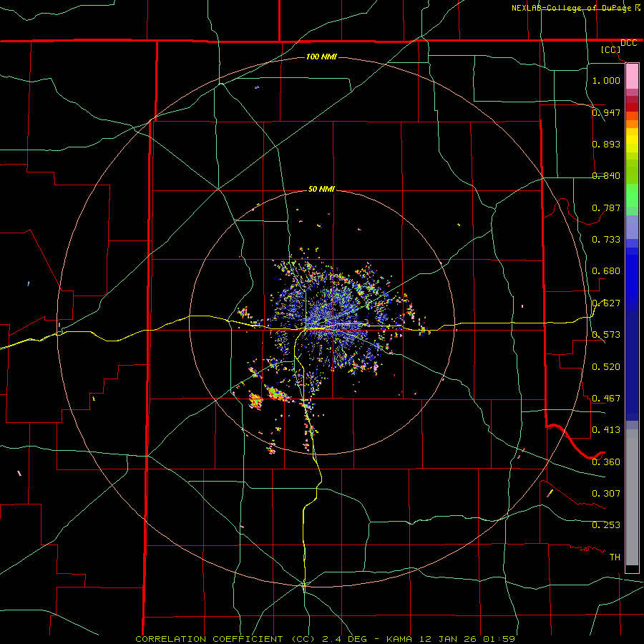Click the pink swatch at top of color bar
This screenshot has height=644, width=644.
pyautogui.click(x=632, y=77)
